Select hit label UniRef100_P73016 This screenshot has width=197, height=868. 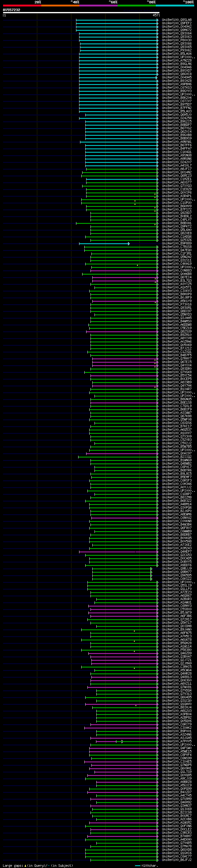[x=176, y=304]
